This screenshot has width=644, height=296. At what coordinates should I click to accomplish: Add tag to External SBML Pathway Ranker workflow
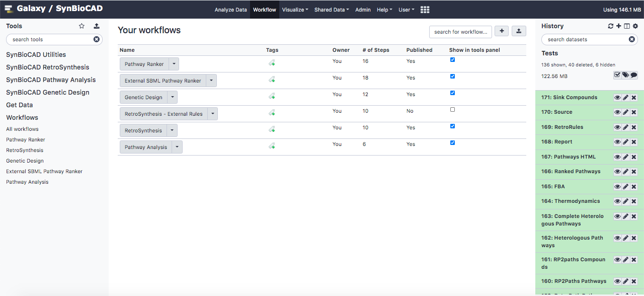click(272, 80)
